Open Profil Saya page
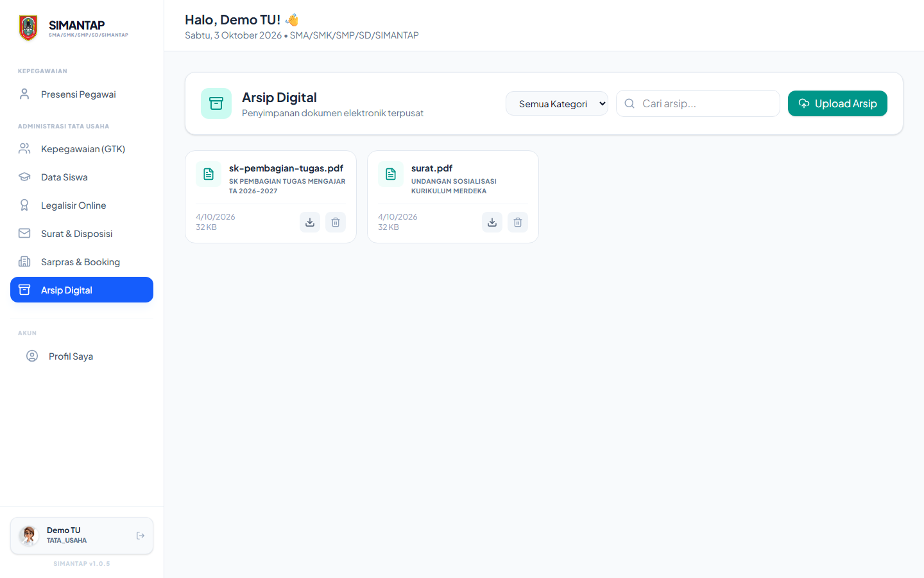This screenshot has width=924, height=578. pyautogui.click(x=81, y=356)
